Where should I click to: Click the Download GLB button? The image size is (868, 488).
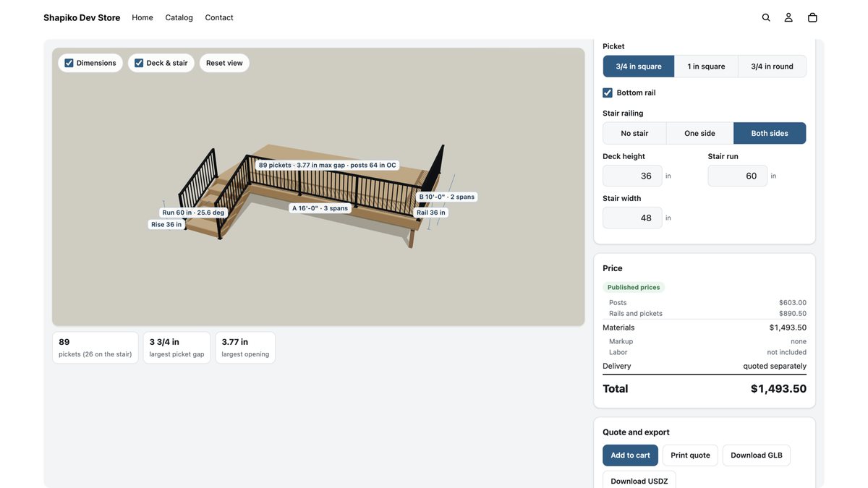757,455
